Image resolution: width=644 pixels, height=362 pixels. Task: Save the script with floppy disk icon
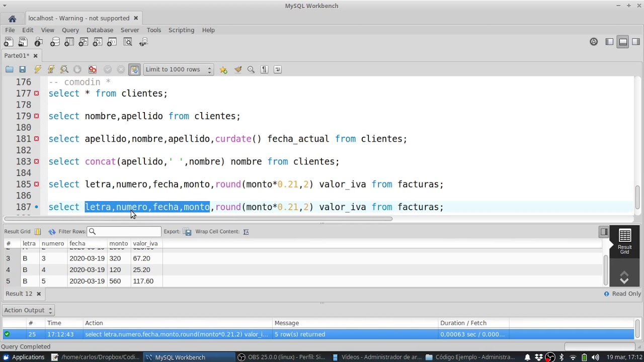22,70
